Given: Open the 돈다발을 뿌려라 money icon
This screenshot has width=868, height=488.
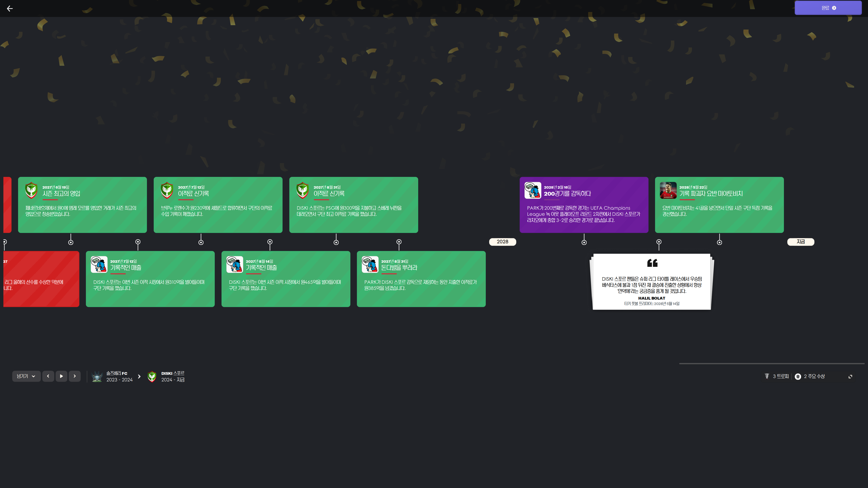Looking at the screenshot, I should [x=370, y=264].
